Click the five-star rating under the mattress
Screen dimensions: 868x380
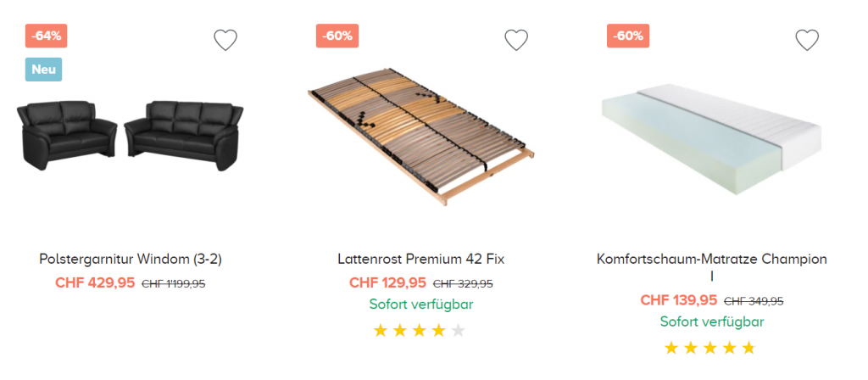pos(709,348)
